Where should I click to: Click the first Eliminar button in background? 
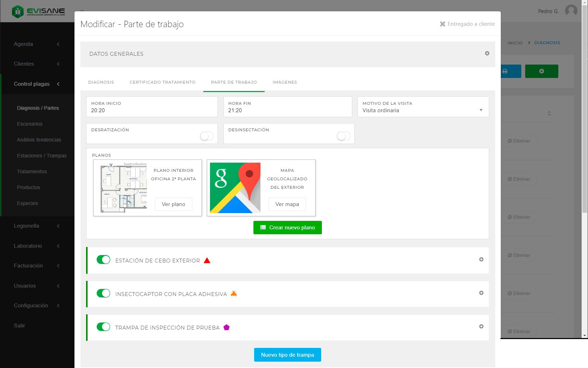(519, 141)
